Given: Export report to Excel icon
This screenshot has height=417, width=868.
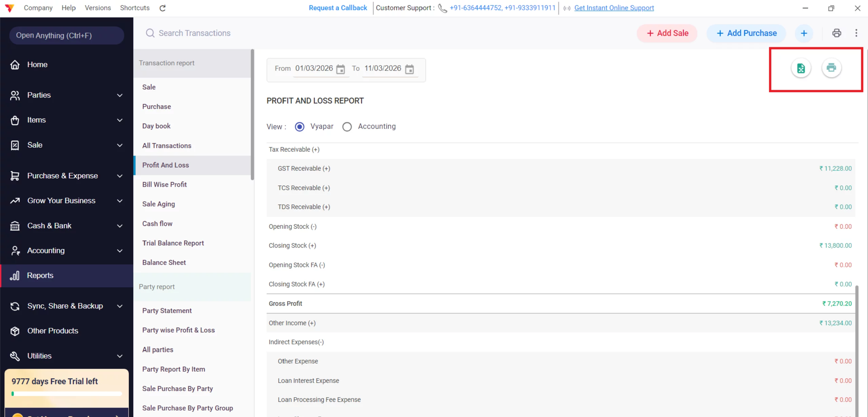Looking at the screenshot, I should click(x=801, y=68).
